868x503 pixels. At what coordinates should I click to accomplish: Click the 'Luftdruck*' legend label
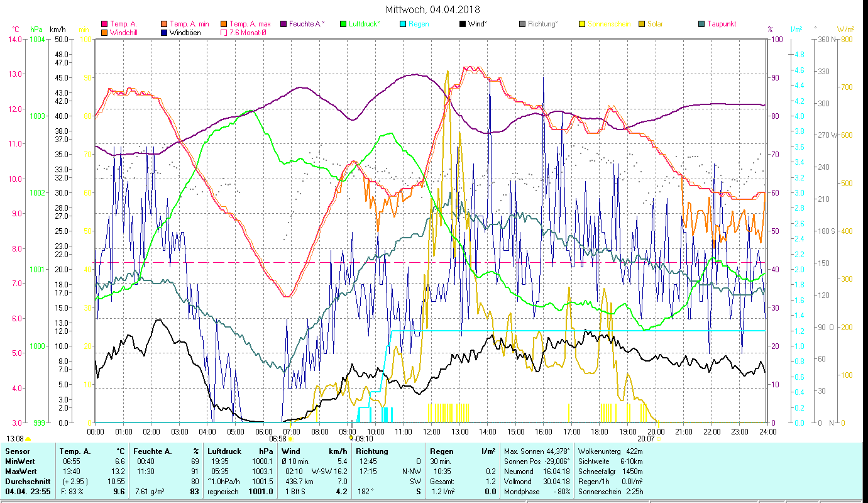click(x=365, y=24)
